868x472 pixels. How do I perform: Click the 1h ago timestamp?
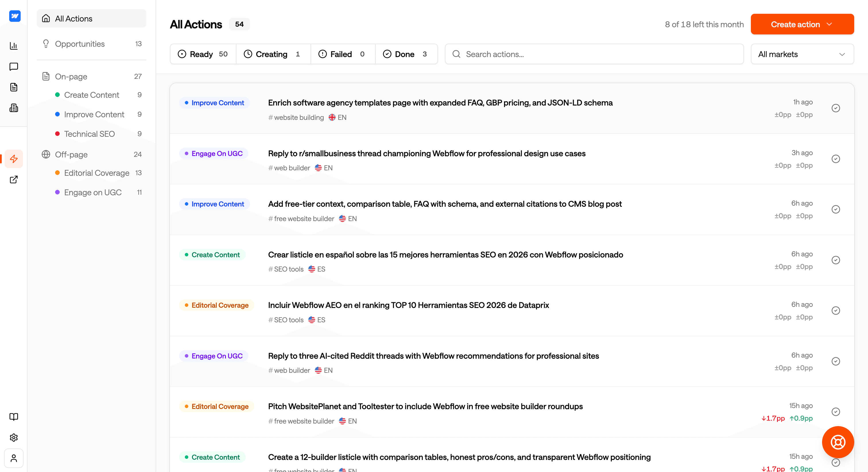803,102
